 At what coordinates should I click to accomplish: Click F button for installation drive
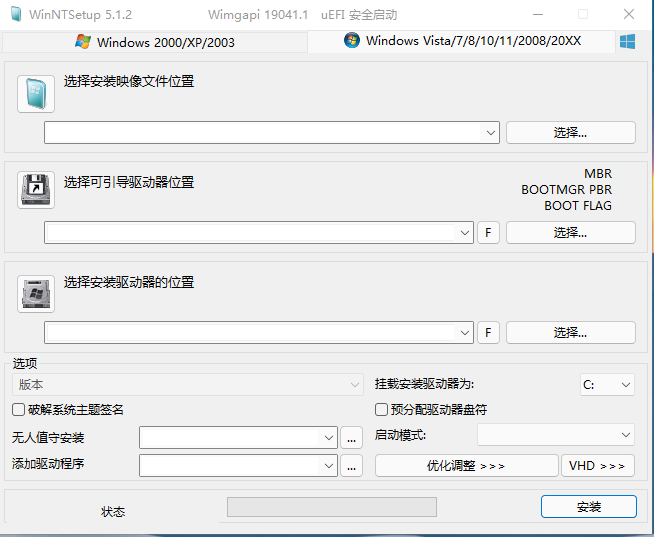click(x=488, y=333)
